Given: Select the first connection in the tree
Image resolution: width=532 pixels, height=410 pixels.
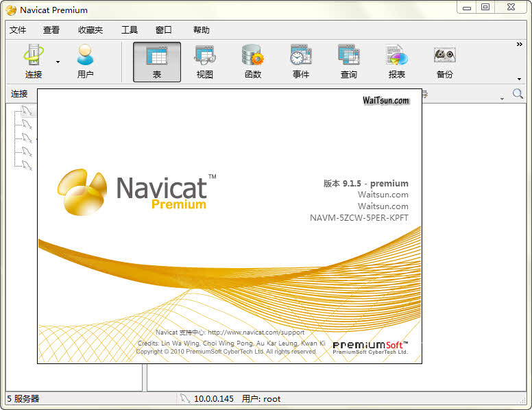Looking at the screenshot, I should click(26, 110).
